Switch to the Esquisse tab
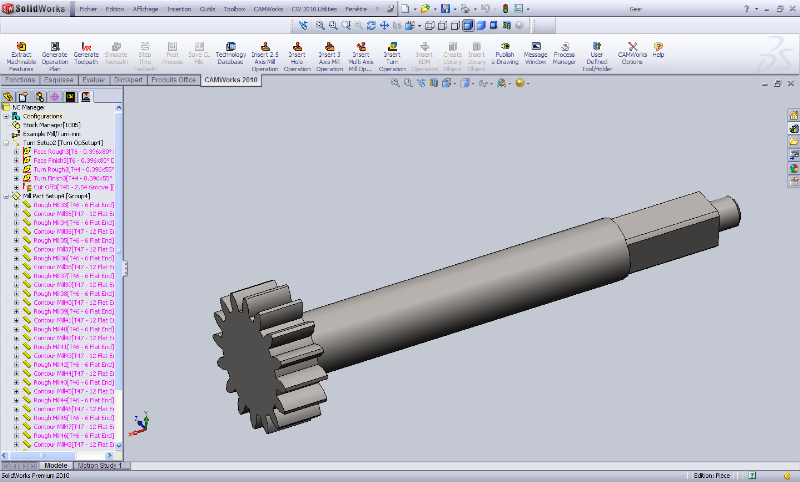Screen dimensions: 800x482 point(59,78)
